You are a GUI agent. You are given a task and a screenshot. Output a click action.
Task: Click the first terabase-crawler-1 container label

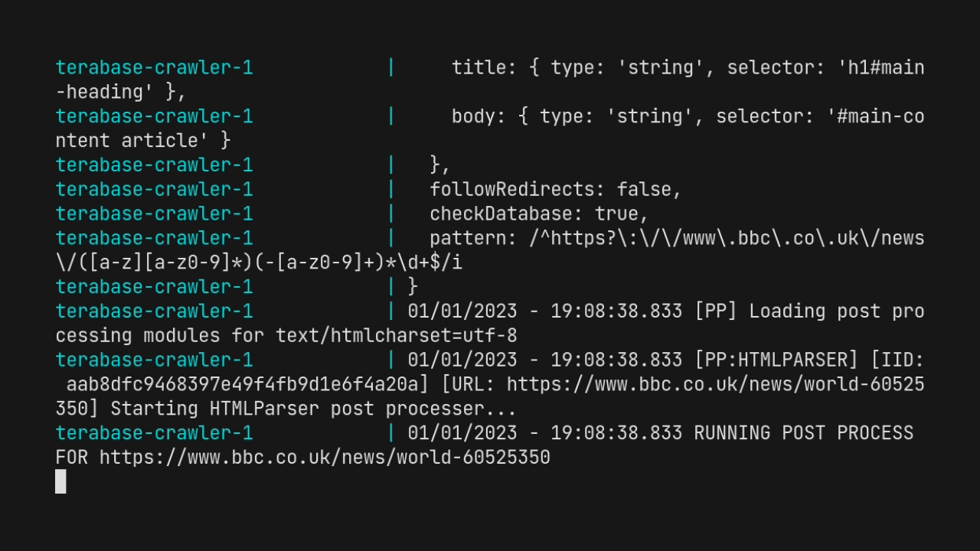click(154, 67)
